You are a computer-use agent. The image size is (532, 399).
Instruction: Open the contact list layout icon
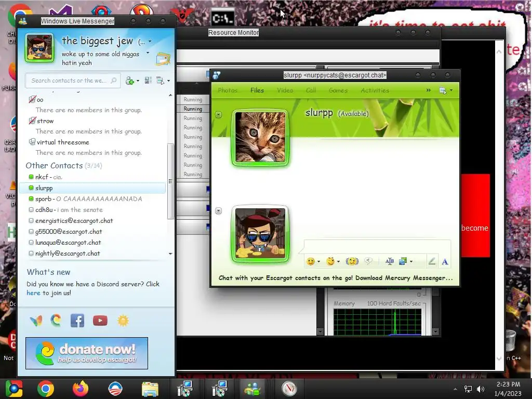[148, 81]
